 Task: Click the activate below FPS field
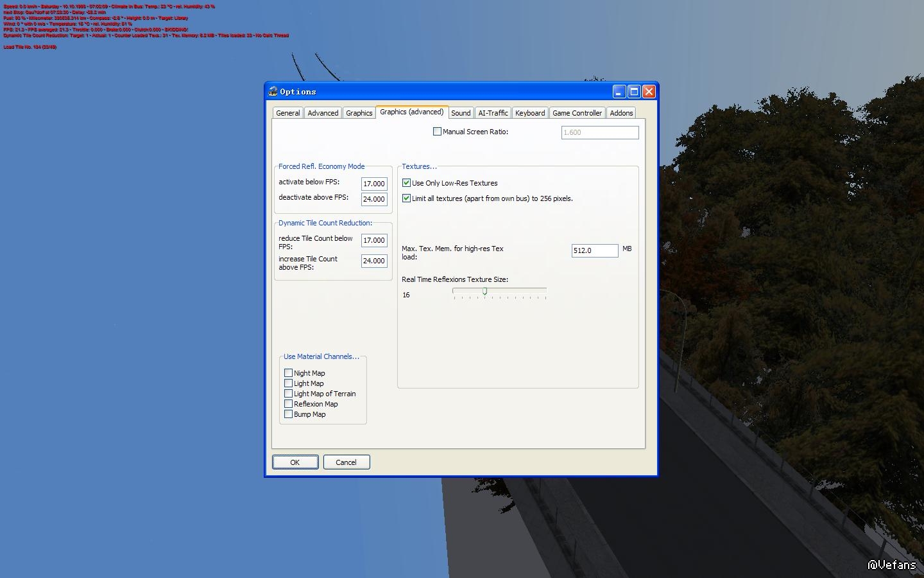click(374, 184)
